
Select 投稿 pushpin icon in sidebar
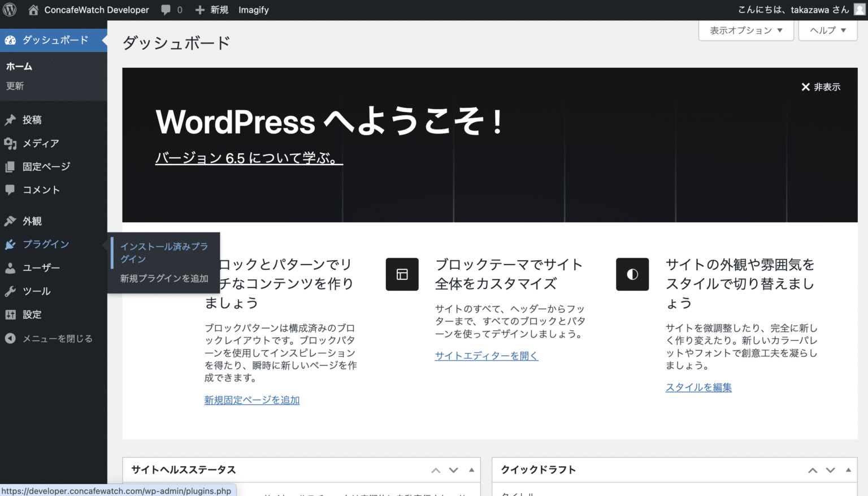point(10,119)
